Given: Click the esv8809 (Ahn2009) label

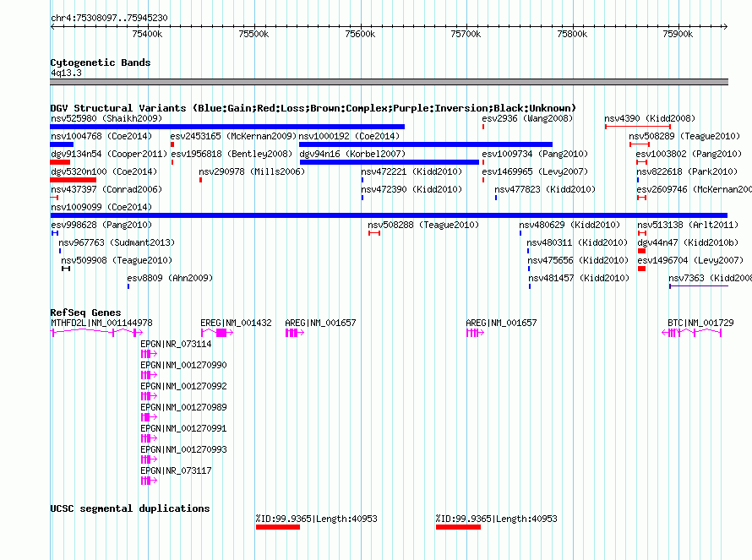Looking at the screenshot, I should pyautogui.click(x=170, y=278).
